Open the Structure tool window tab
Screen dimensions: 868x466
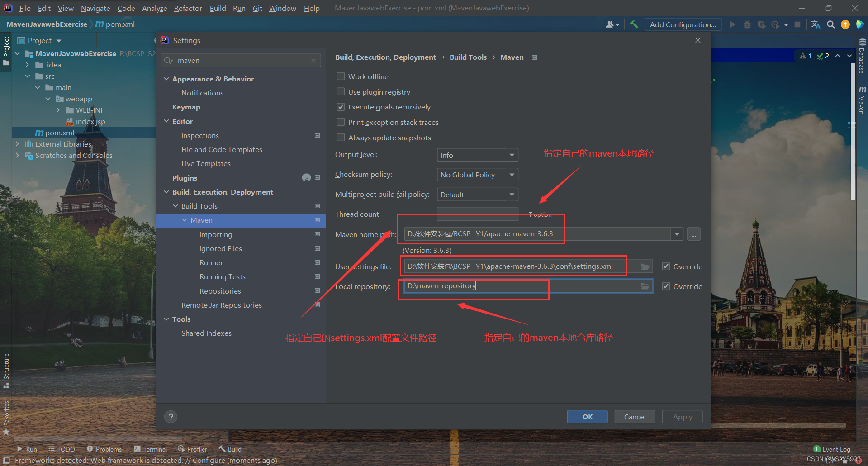coord(6,370)
